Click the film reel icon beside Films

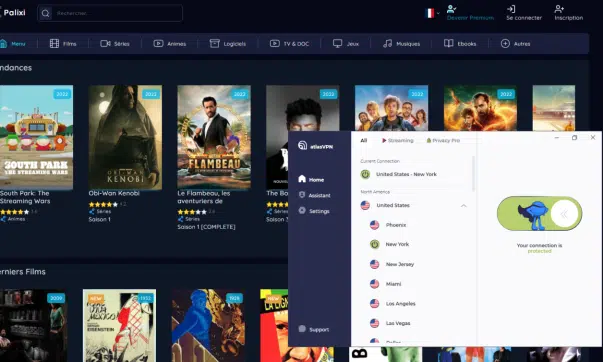click(x=54, y=43)
